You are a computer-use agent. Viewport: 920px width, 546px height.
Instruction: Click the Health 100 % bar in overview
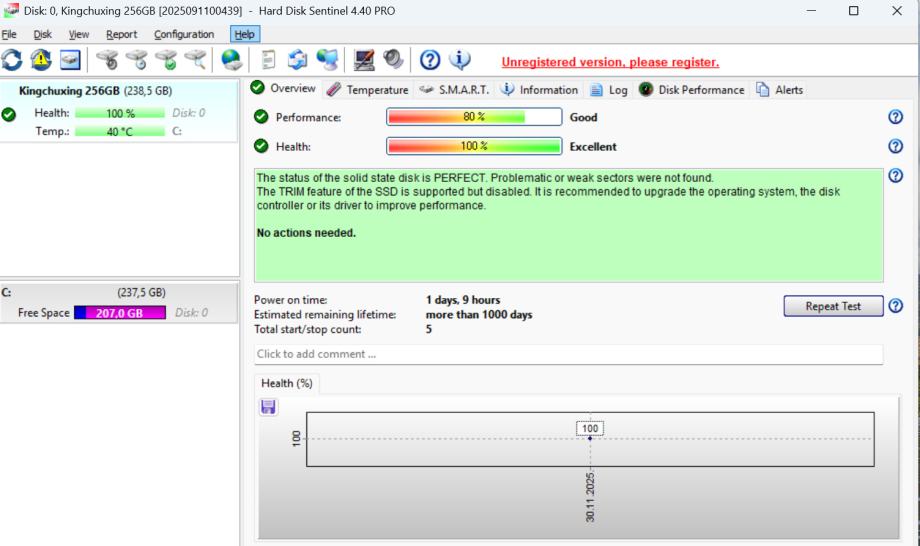pos(474,146)
